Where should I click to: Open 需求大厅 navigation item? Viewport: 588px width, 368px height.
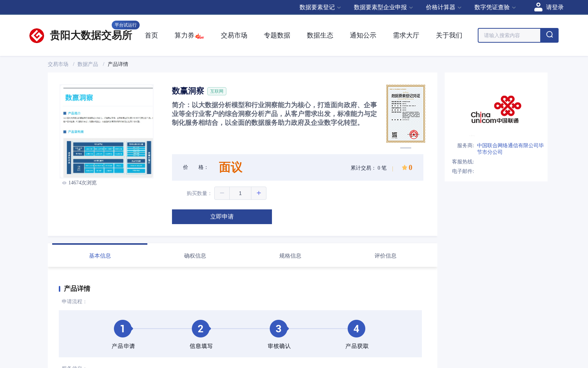[x=406, y=35]
